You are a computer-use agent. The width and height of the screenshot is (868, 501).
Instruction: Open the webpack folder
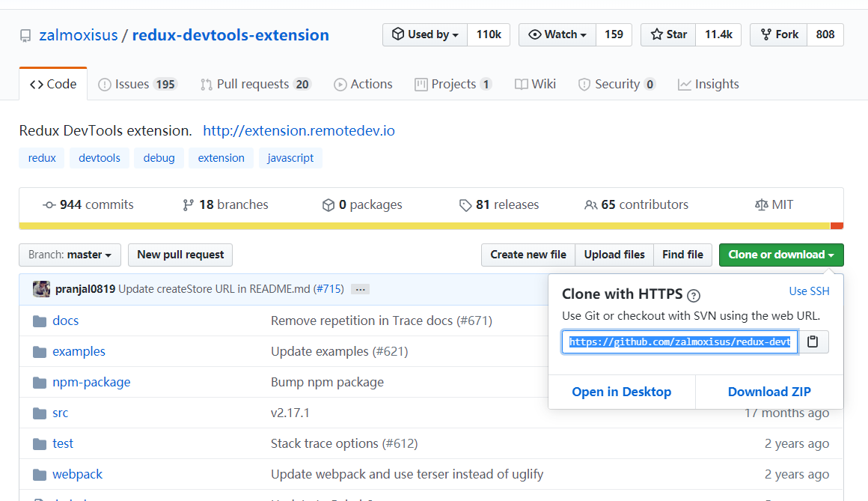tap(77, 474)
